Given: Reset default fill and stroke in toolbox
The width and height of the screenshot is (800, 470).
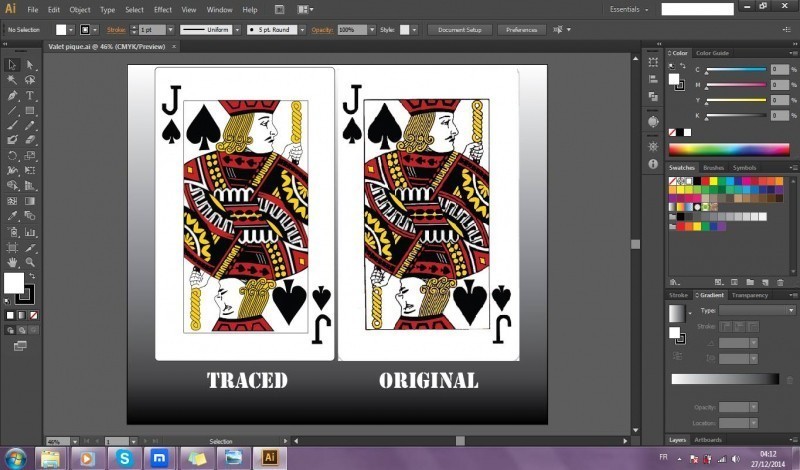Looking at the screenshot, I should 7,302.
